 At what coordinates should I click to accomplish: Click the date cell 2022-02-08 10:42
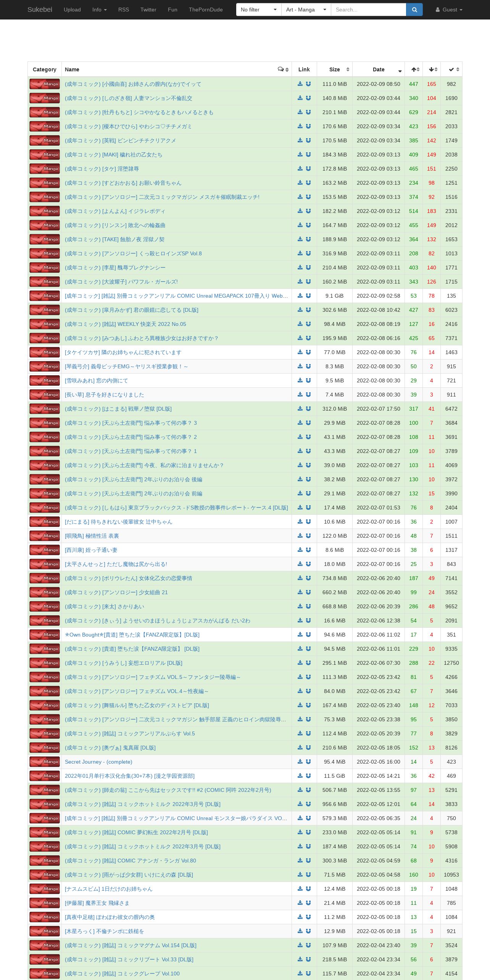[379, 310]
